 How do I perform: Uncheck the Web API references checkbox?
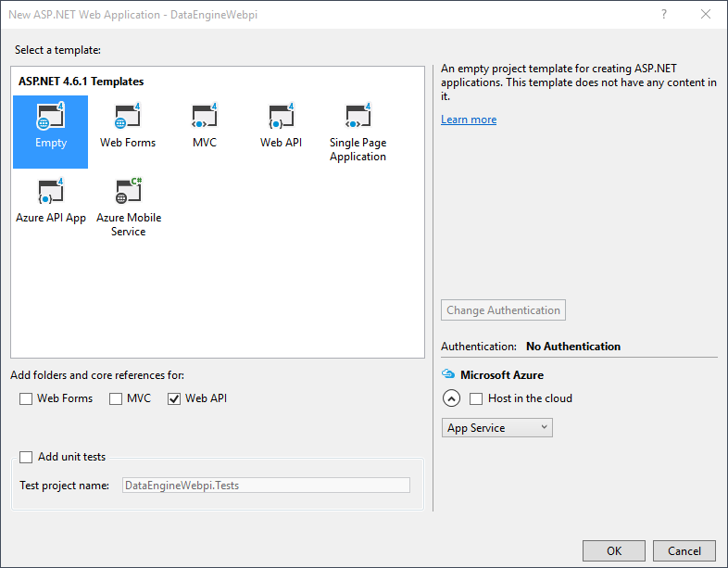174,398
